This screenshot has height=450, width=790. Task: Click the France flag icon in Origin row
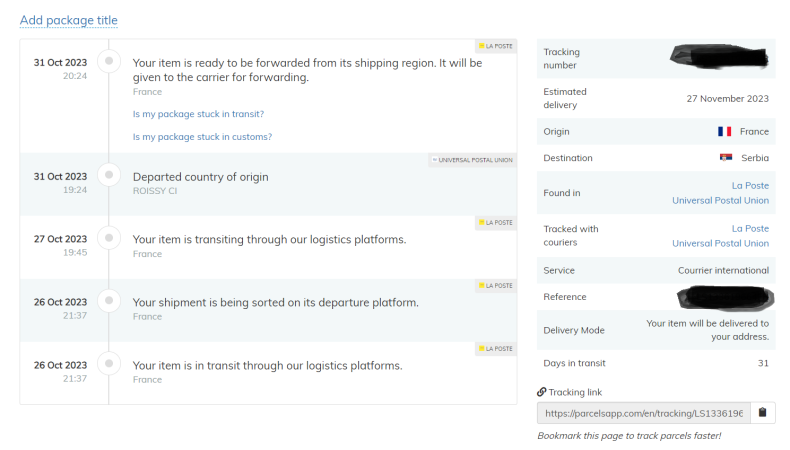[724, 131]
